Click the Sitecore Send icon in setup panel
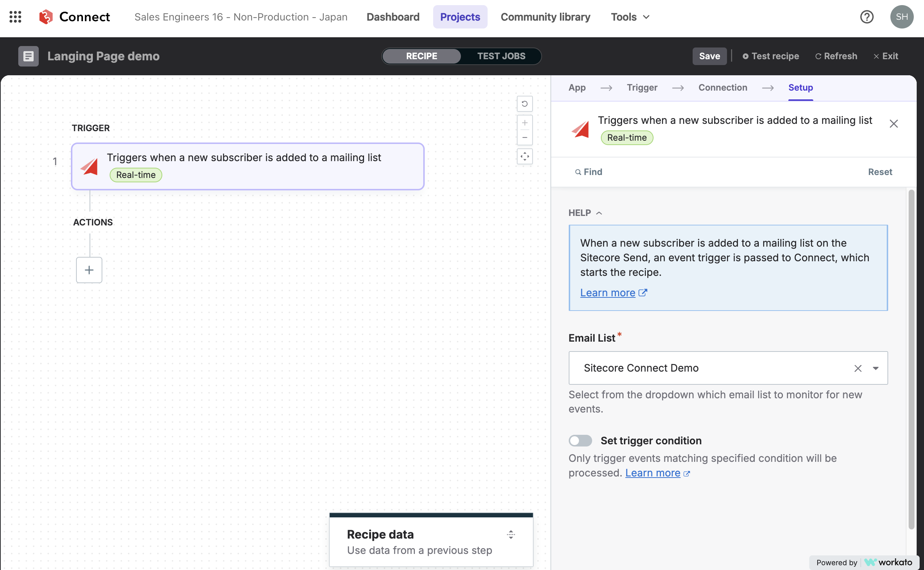 point(580,129)
